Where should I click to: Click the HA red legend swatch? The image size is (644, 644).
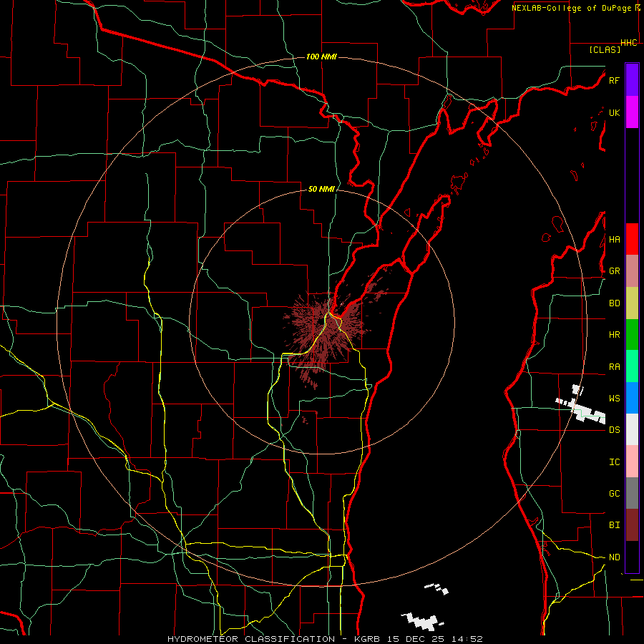click(632, 239)
